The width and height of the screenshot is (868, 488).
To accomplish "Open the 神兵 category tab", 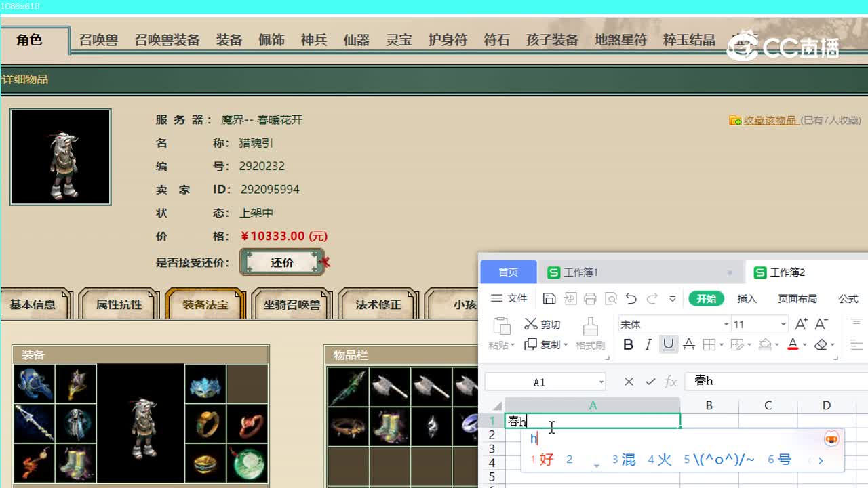I will pos(314,40).
